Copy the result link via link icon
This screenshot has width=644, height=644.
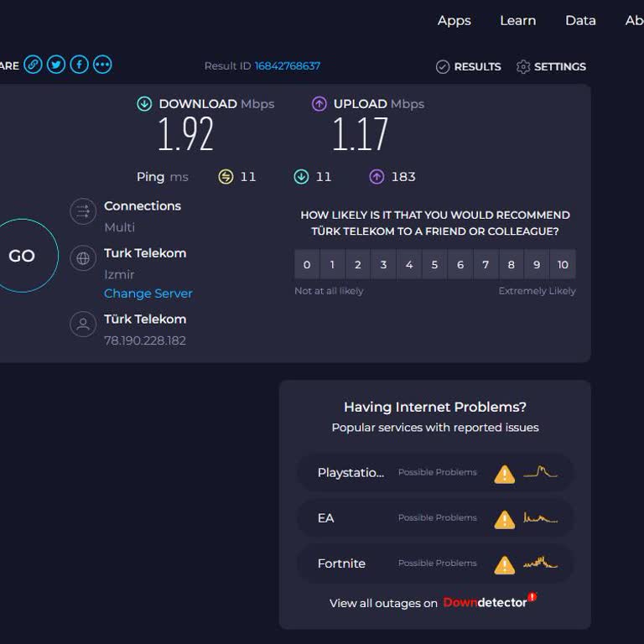33,65
